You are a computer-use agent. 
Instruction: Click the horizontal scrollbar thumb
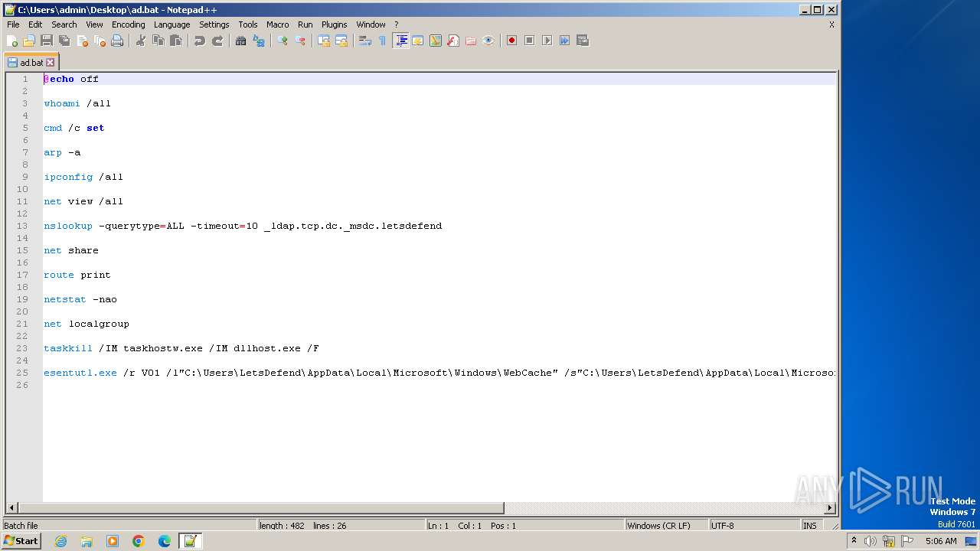pyautogui.click(x=260, y=507)
